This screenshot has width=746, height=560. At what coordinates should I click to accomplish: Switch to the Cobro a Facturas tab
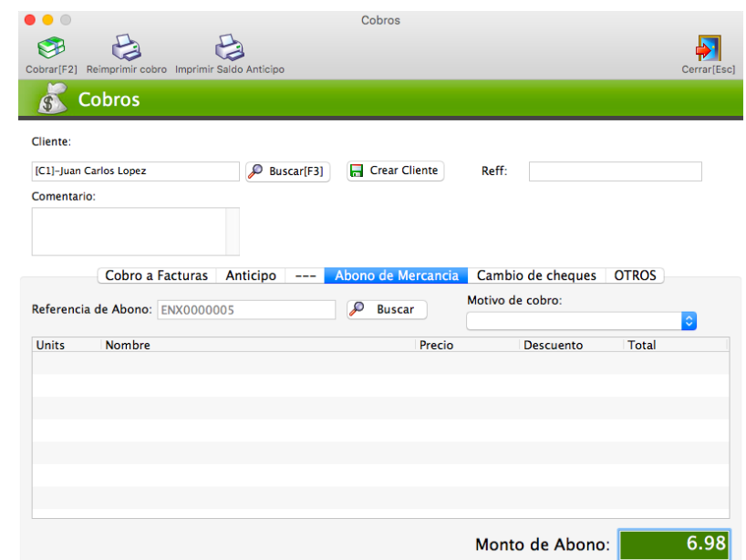pos(157,275)
